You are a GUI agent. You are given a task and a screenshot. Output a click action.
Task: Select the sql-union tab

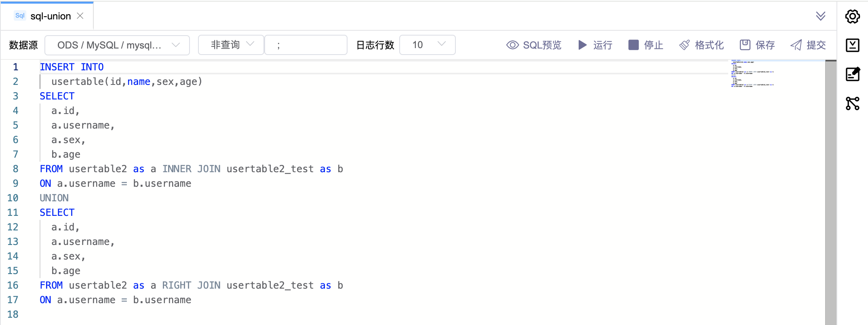coord(51,16)
